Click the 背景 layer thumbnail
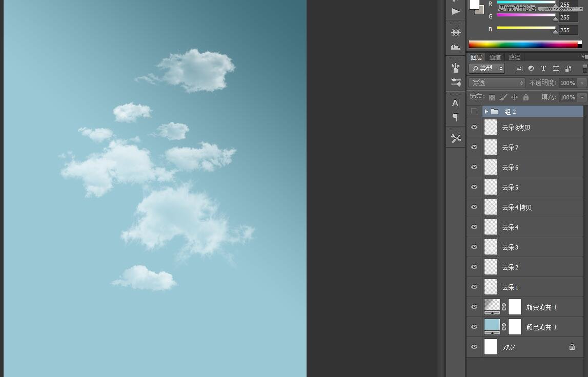Image resolution: width=588 pixels, height=377 pixels. pos(491,347)
